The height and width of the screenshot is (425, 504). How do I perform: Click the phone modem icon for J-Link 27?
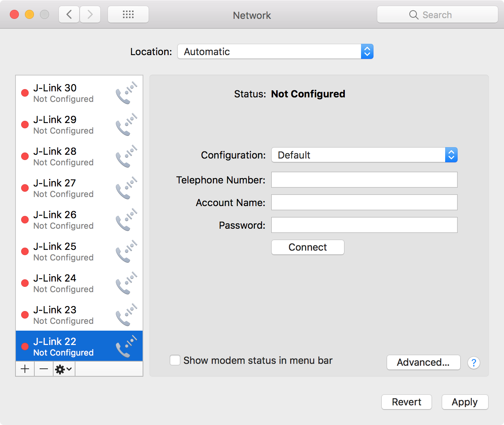(x=126, y=188)
